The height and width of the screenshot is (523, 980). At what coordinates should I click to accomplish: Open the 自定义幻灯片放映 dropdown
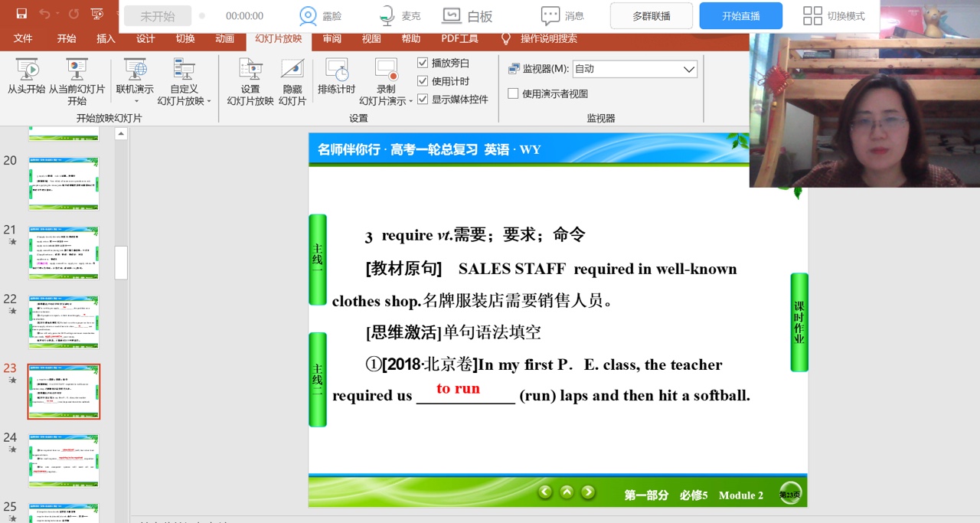tap(208, 101)
